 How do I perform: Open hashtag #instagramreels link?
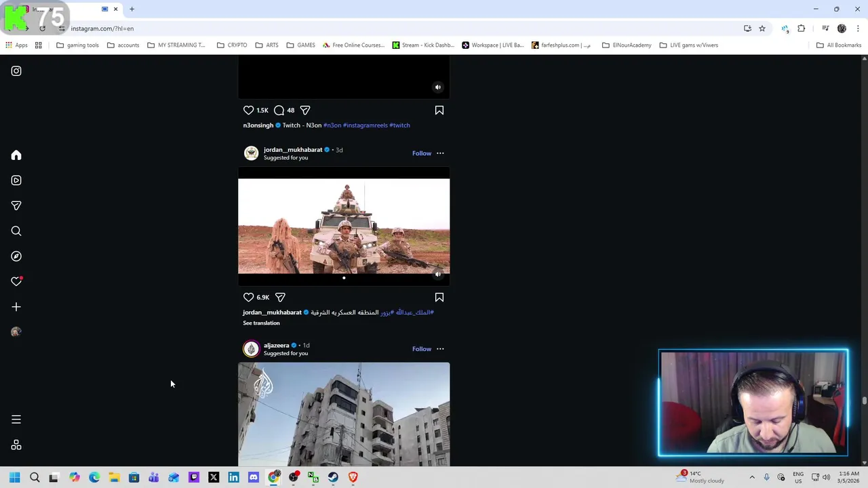[x=366, y=125]
